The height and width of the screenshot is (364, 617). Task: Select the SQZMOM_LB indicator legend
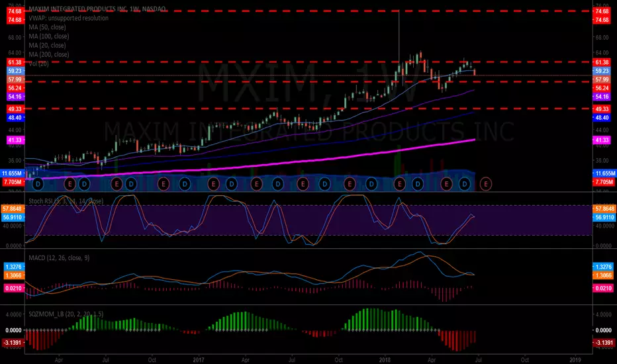tap(66, 314)
